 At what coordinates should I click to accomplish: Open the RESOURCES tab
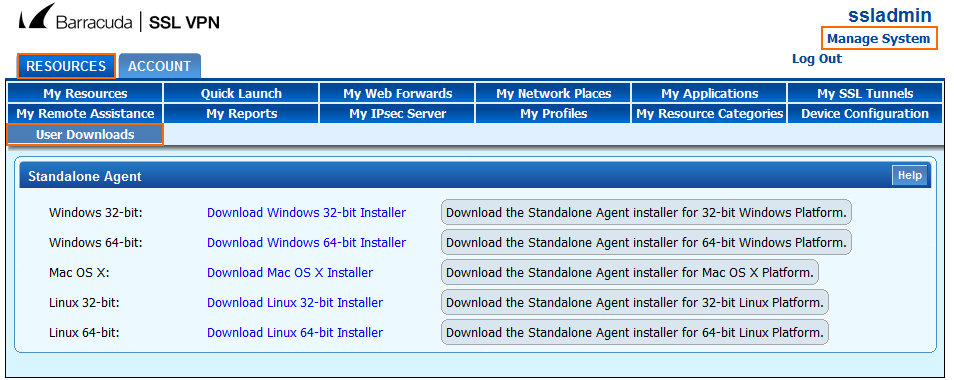[x=66, y=66]
